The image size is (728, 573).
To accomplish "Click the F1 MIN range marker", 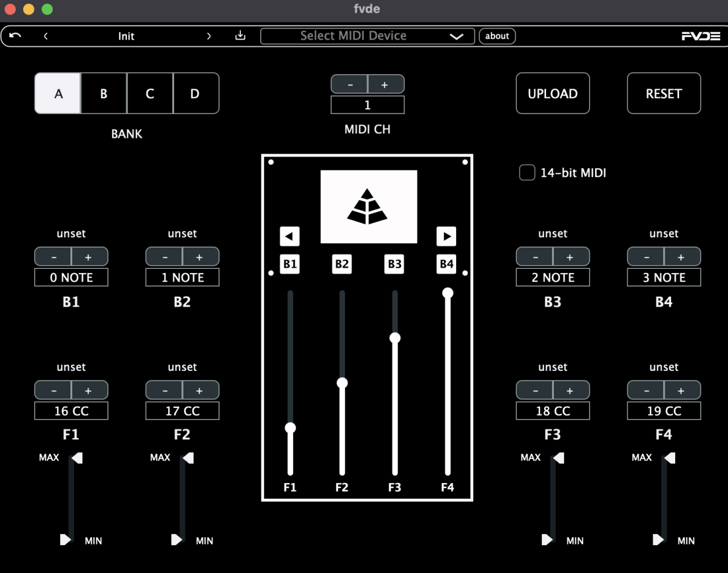I will click(66, 540).
